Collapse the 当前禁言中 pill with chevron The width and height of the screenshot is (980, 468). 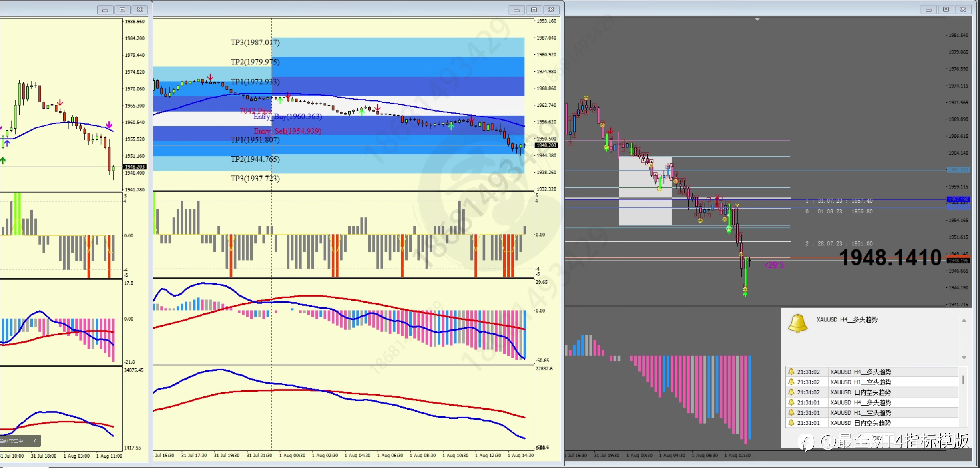point(35,441)
